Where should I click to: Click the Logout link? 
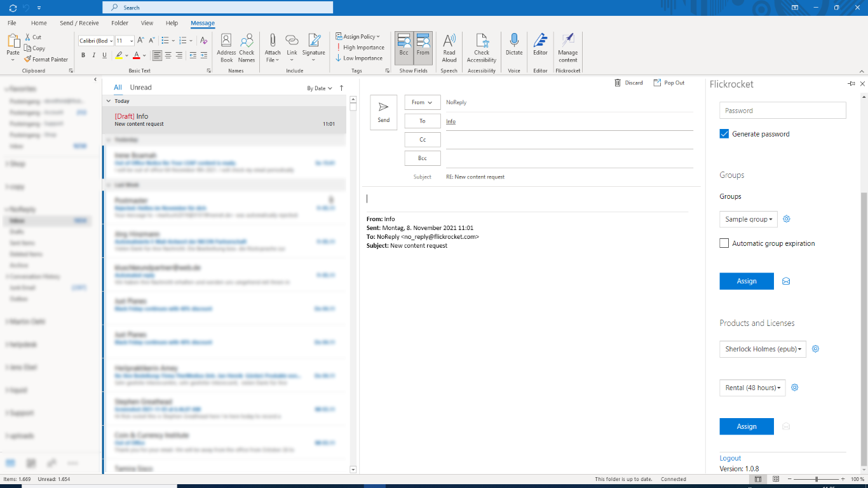point(730,458)
